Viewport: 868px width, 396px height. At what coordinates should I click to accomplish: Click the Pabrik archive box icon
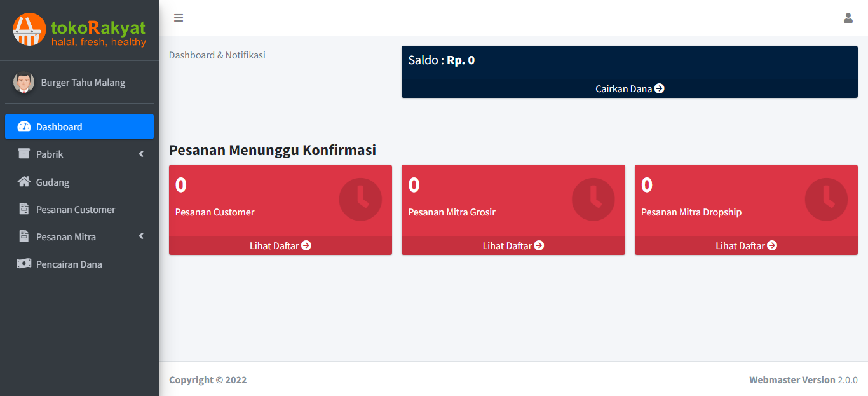coord(24,154)
